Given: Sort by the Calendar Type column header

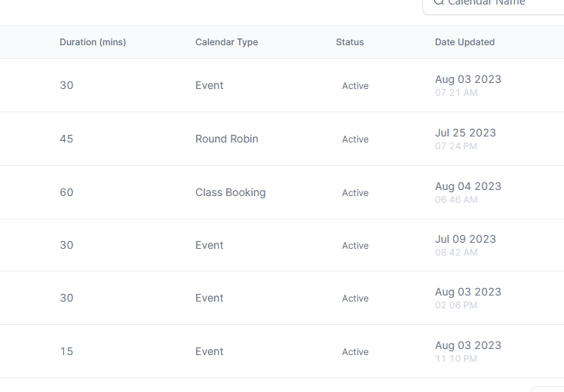Looking at the screenshot, I should coord(227,42).
